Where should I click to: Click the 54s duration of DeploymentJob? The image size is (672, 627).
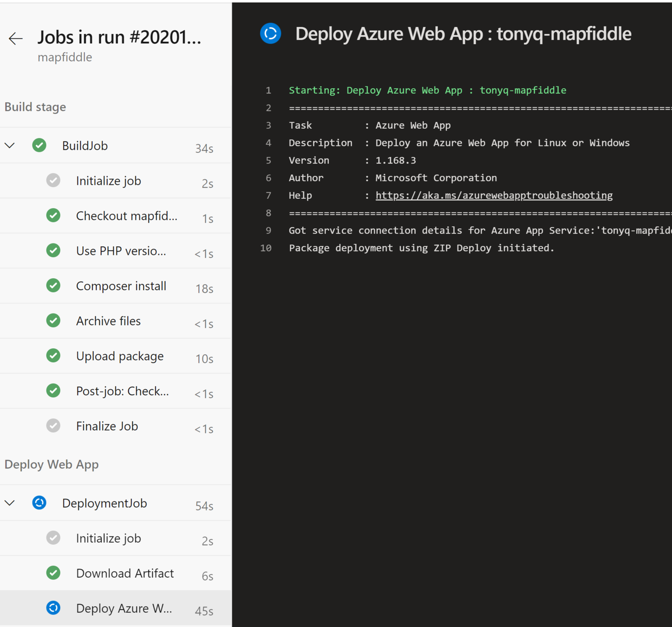(x=204, y=506)
